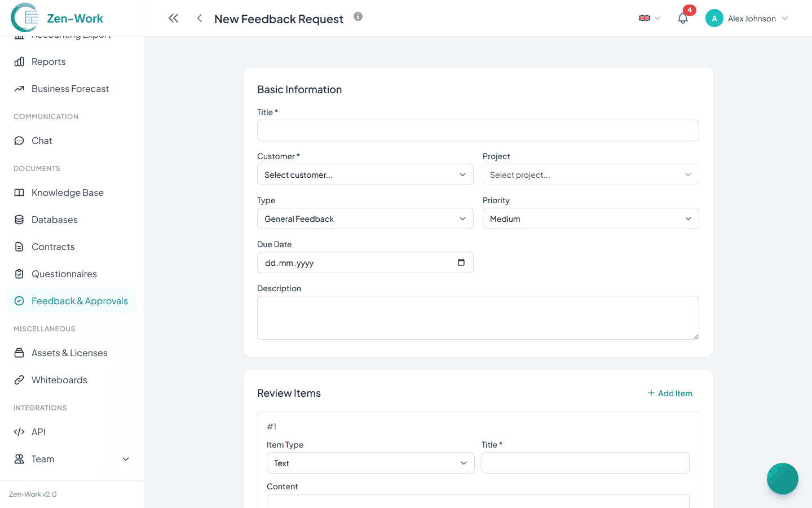Click the Databases cylinder icon
Viewport: 812px width, 508px height.
(19, 220)
